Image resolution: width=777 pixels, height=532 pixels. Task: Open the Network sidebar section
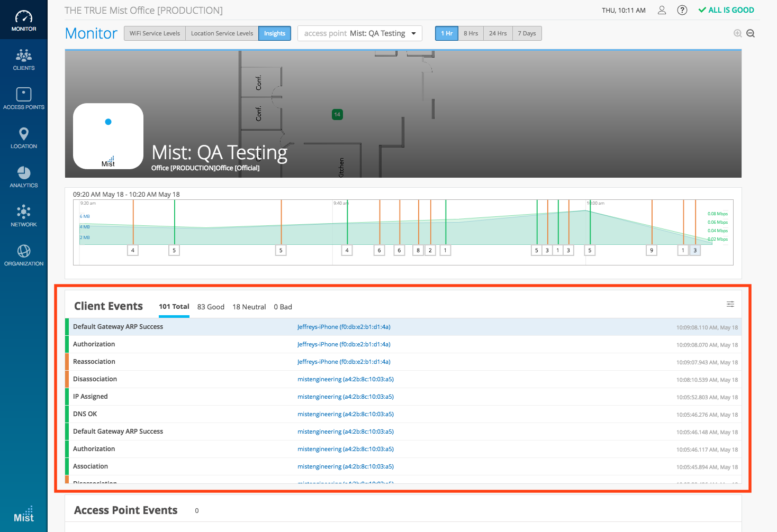coord(24,216)
